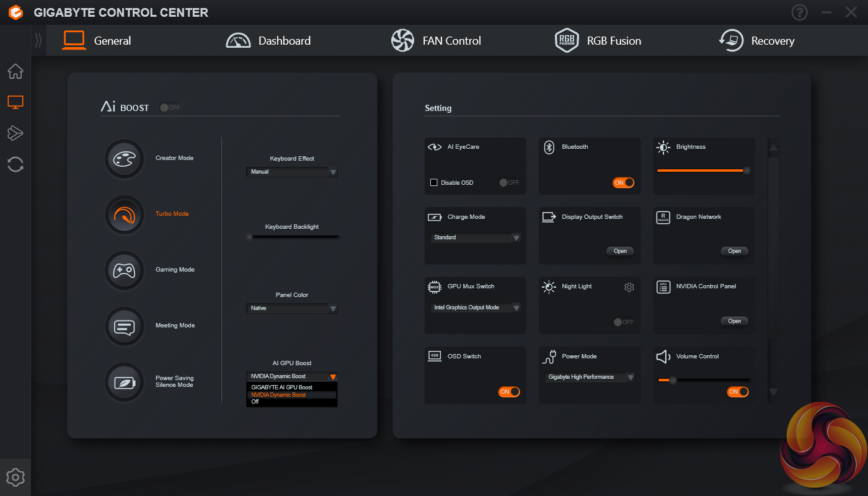Open settings gear in sidebar
The width and height of the screenshot is (868, 496).
click(x=15, y=477)
